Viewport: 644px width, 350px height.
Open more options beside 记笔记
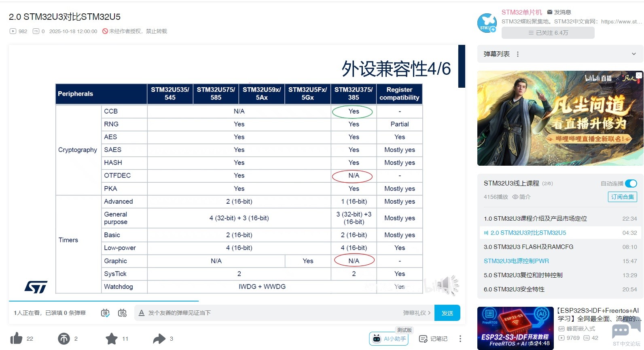coord(460,339)
